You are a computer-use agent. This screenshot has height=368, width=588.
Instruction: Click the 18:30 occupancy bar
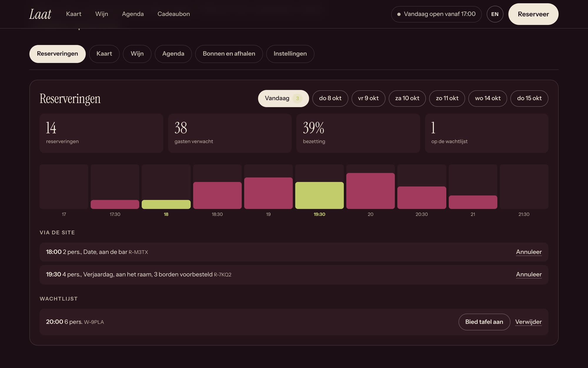217,195
